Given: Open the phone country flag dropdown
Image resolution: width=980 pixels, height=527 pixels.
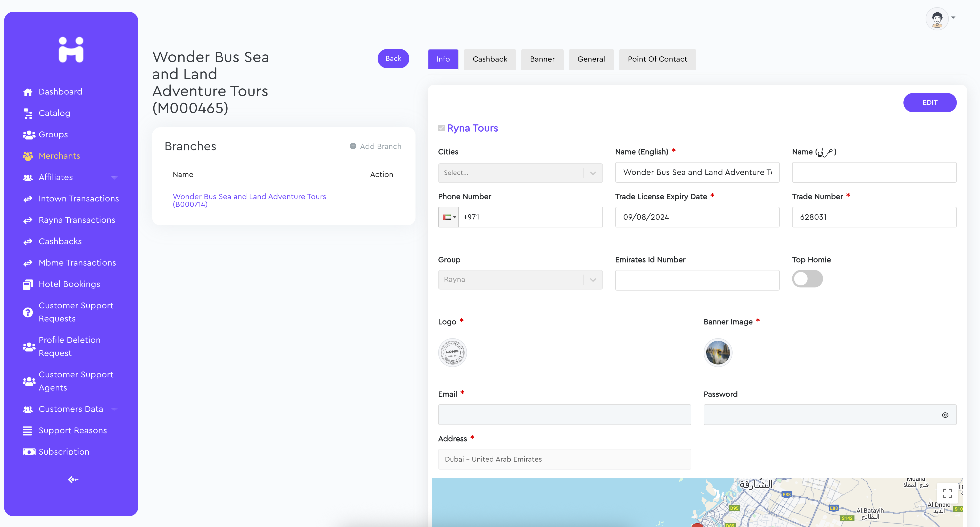Looking at the screenshot, I should pos(449,217).
